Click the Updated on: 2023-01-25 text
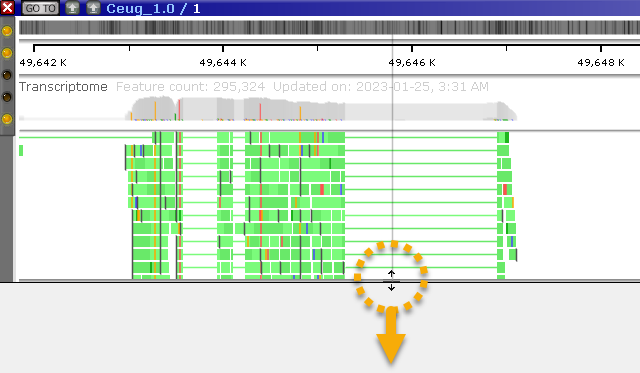 click(381, 87)
